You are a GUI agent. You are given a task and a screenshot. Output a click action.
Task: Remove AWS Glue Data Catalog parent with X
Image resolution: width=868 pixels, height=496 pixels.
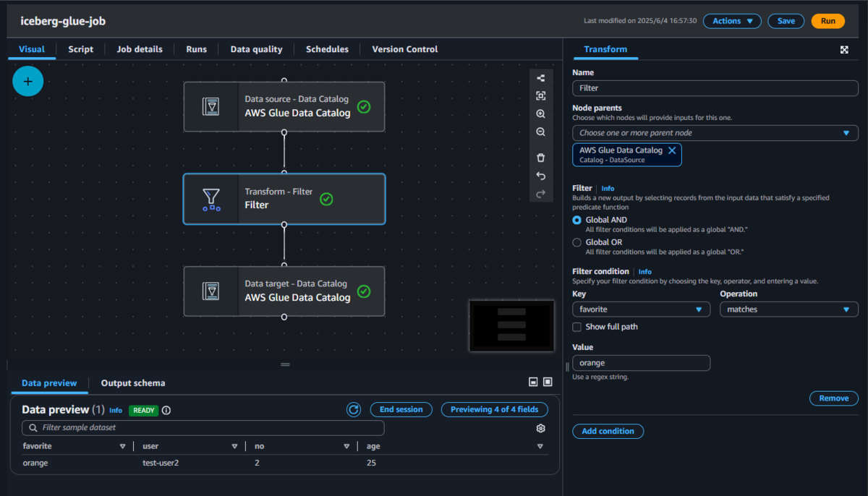[x=672, y=150]
